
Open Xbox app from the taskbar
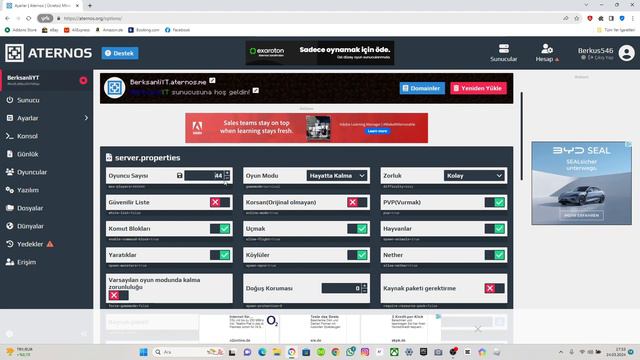[x=394, y=352]
